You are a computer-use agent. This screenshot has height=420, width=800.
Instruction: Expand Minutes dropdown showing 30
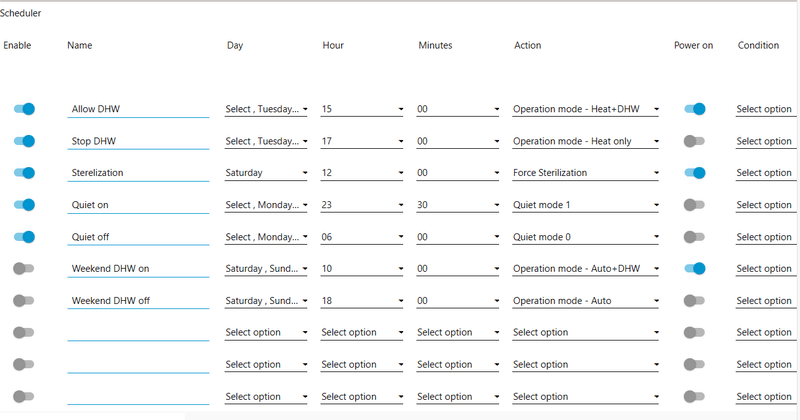458,205
